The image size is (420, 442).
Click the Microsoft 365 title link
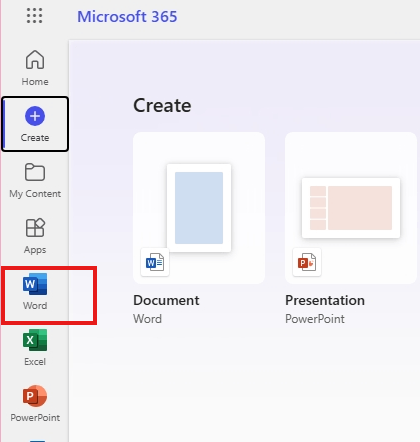coord(127,17)
